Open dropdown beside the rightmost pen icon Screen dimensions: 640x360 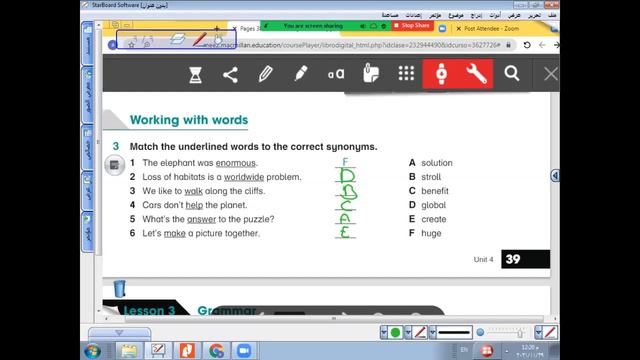(x=538, y=333)
